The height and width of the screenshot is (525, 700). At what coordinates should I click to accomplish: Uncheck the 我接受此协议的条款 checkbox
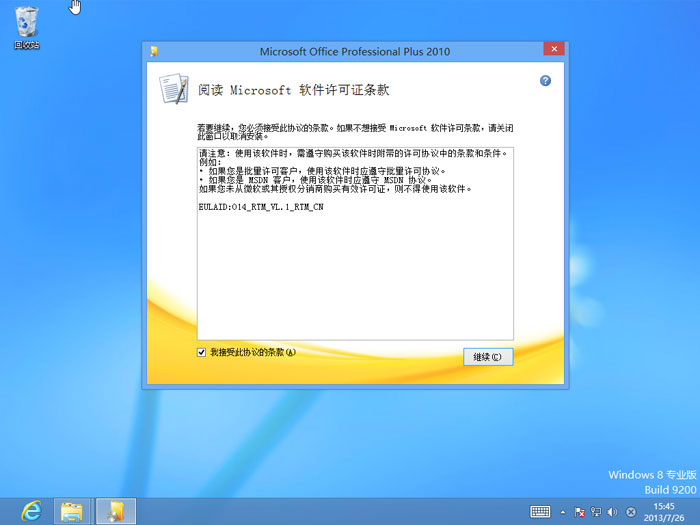coord(202,353)
